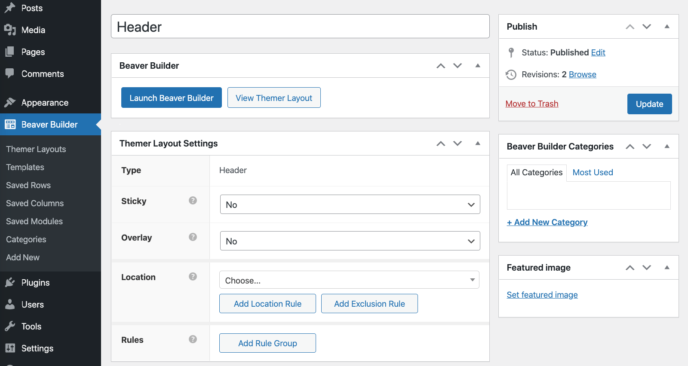Switch to All Categories tab
Screen dimensions: 688x366
click(536, 172)
